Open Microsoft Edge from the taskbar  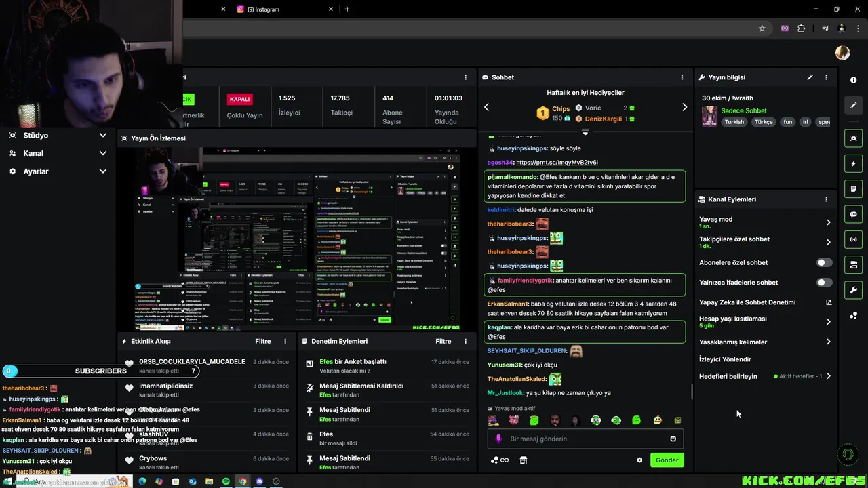click(x=142, y=481)
